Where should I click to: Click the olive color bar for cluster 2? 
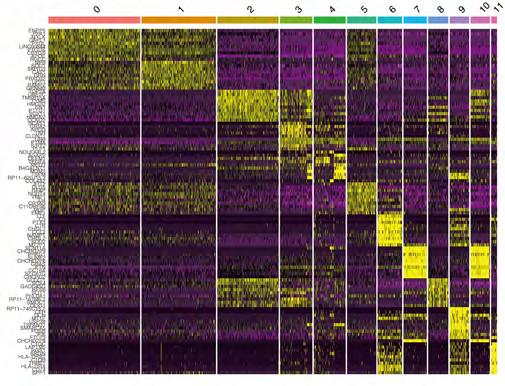(x=248, y=20)
